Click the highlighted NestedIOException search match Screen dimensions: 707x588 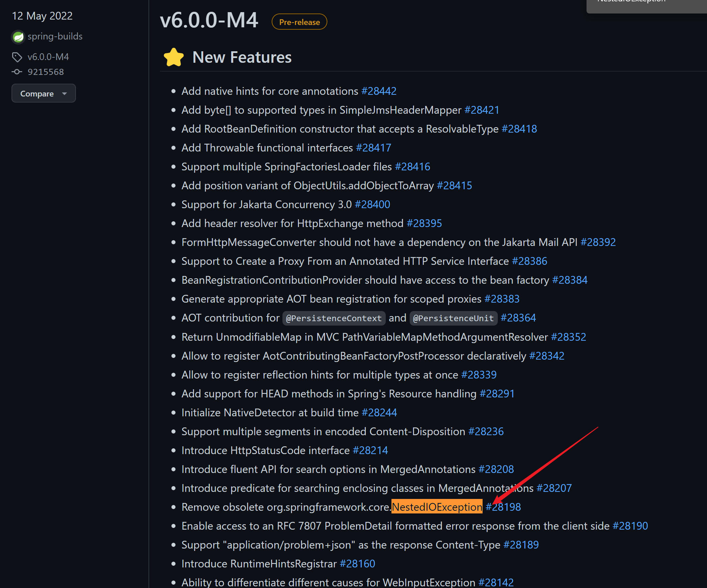click(x=437, y=507)
